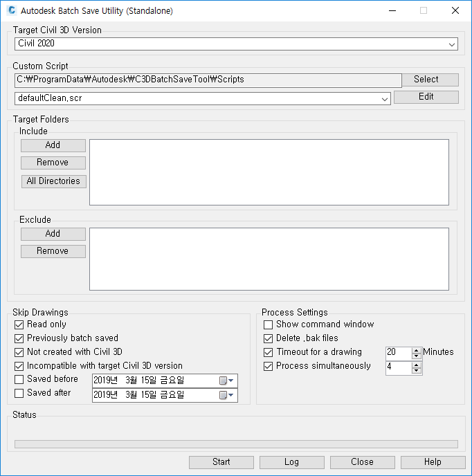Toggle Incompatible with target Civil 3D version
472x476 pixels.
[x=19, y=366]
